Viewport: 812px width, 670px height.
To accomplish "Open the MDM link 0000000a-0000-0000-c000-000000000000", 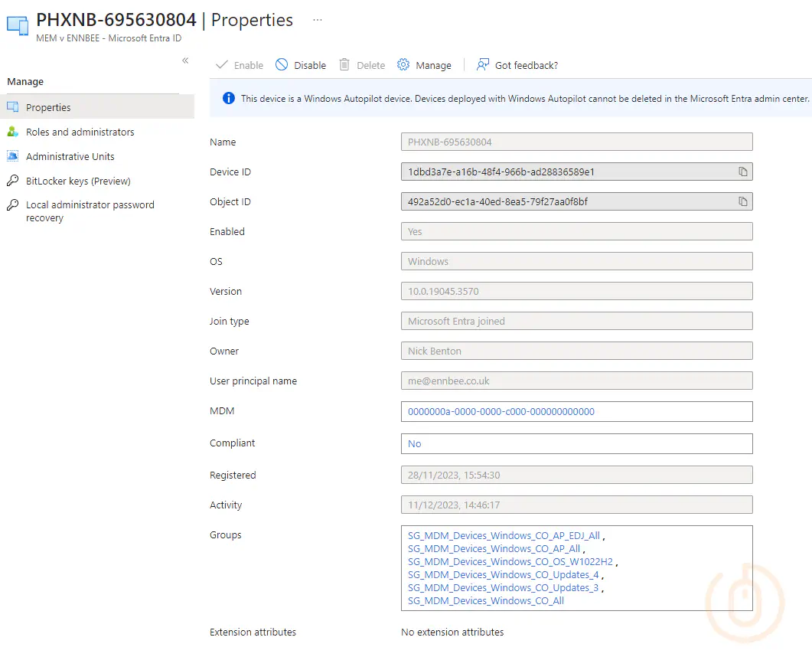I will point(501,412).
